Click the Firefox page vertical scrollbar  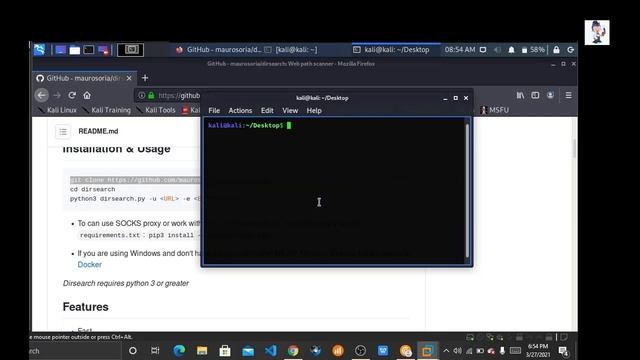(x=574, y=149)
